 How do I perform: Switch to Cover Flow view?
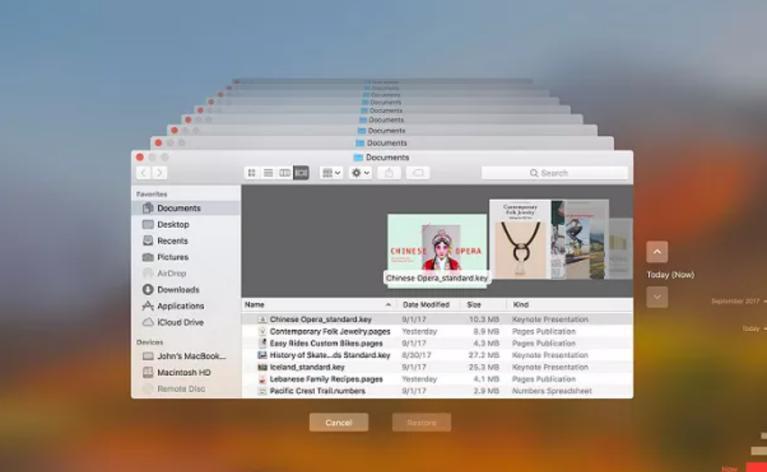tap(301, 173)
